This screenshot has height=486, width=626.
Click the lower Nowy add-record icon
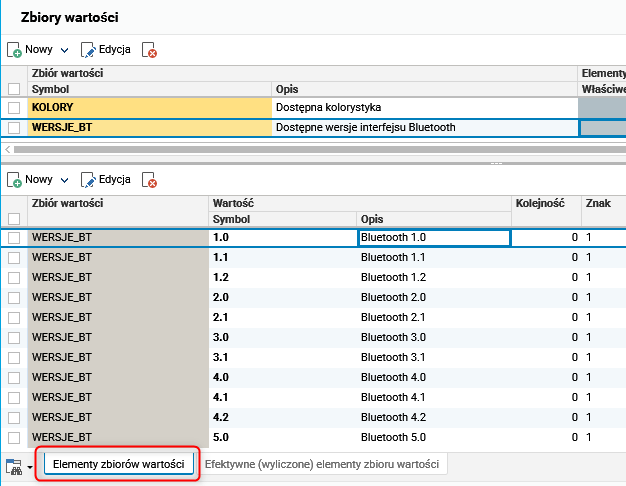coord(15,180)
